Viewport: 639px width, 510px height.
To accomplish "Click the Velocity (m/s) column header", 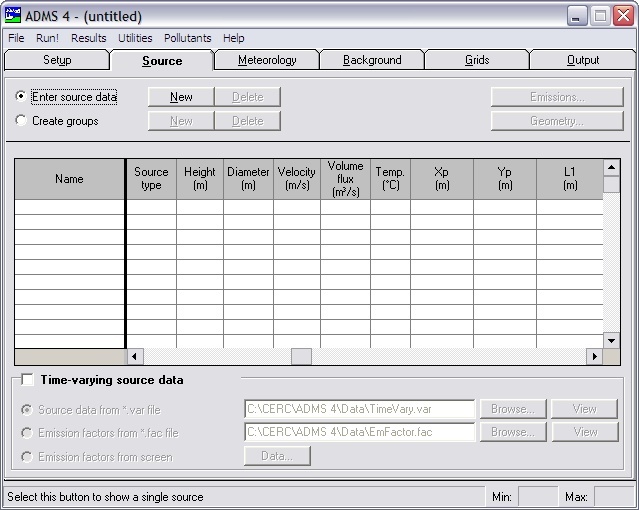I will 297,179.
